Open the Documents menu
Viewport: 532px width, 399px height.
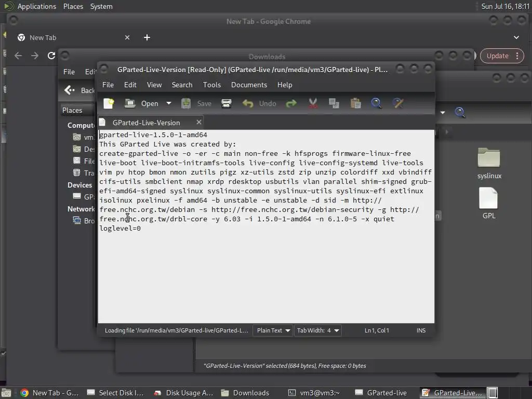pyautogui.click(x=249, y=85)
